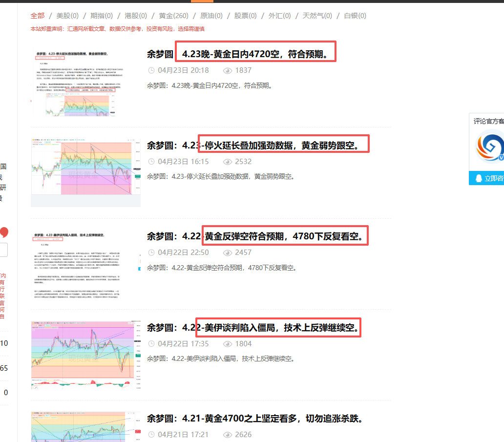Select the 股票(0) category
Screen dimensions: 504x442
245,16
